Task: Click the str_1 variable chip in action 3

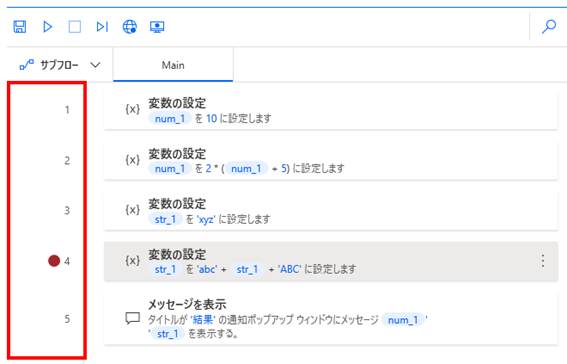Action: click(x=165, y=219)
